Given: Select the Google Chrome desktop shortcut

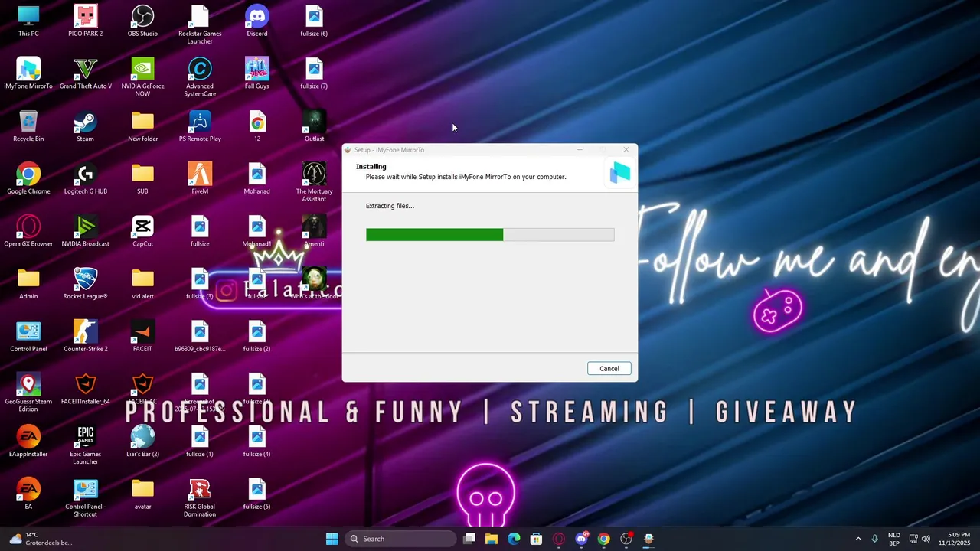Looking at the screenshot, I should point(28,179).
